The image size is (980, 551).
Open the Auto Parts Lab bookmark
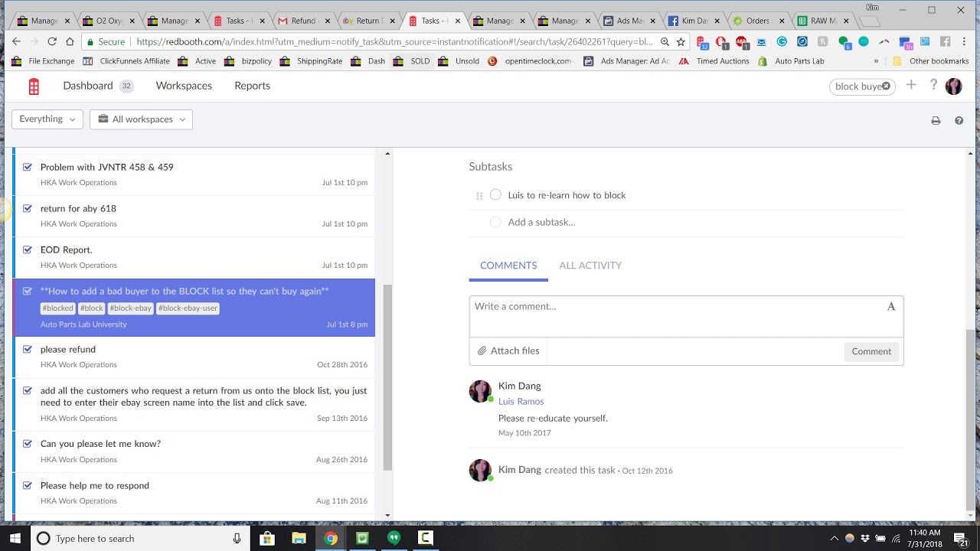[790, 61]
